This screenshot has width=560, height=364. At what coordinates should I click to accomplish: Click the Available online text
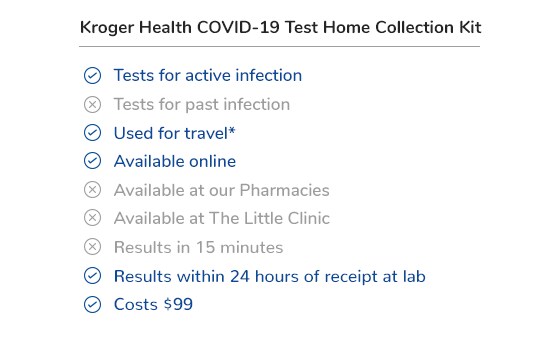click(x=175, y=161)
